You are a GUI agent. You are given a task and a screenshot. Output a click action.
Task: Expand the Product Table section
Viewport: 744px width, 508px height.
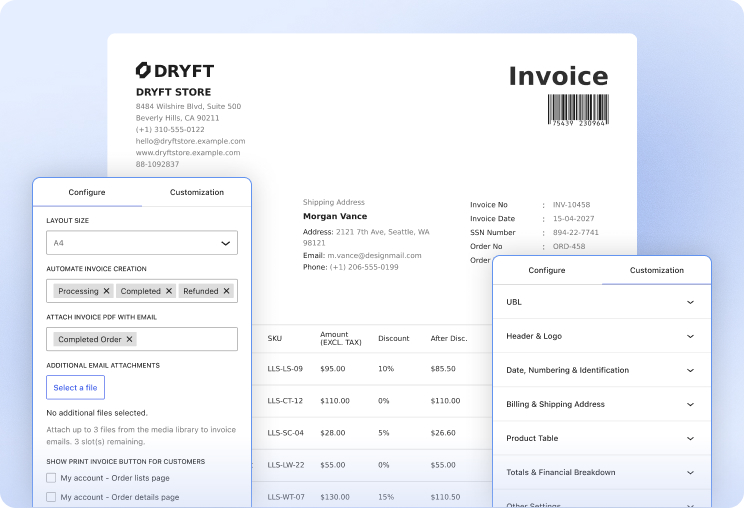click(602, 439)
